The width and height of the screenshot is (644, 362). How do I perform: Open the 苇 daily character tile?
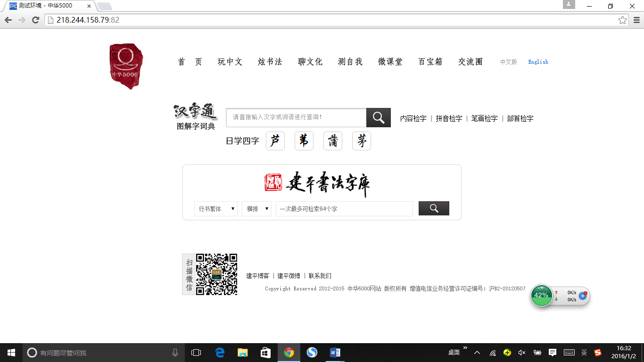click(304, 141)
